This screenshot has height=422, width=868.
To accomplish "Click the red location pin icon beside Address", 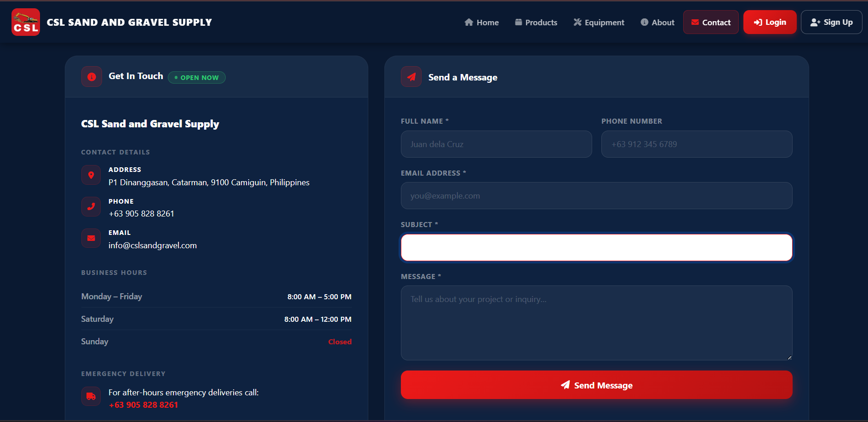I will (x=91, y=175).
